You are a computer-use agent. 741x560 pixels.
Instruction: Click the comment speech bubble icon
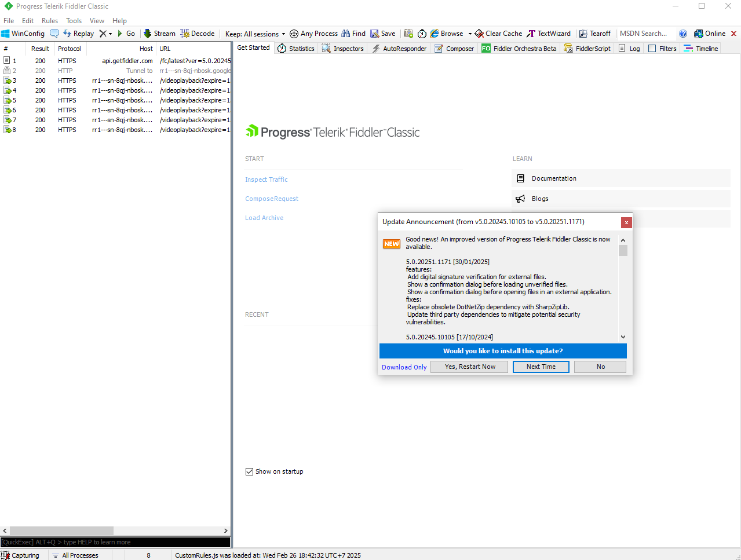coord(54,34)
